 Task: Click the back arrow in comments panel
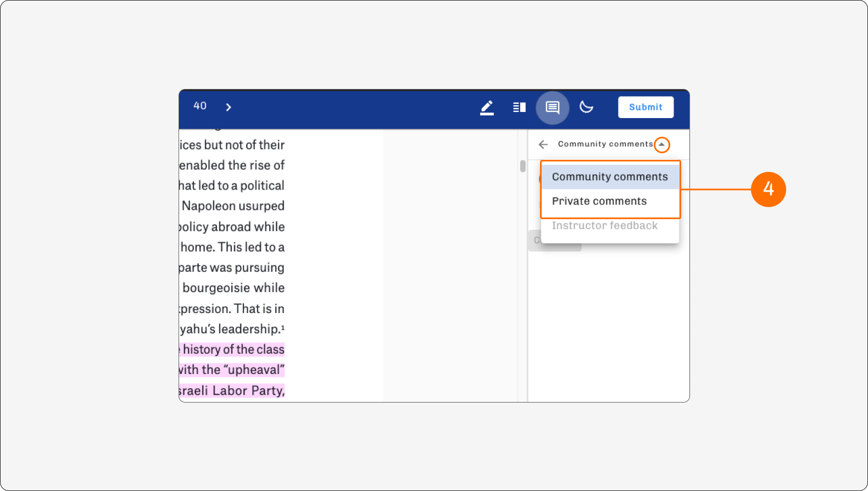tap(543, 144)
